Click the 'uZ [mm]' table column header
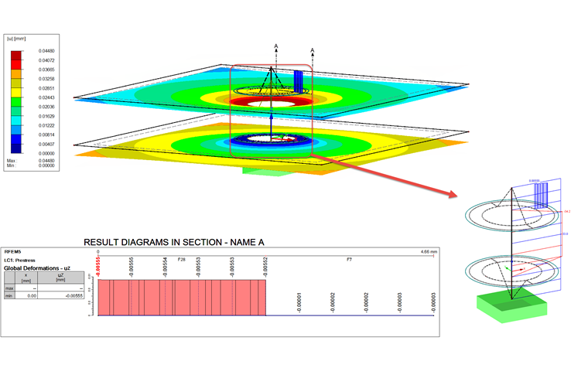 click(x=61, y=278)
